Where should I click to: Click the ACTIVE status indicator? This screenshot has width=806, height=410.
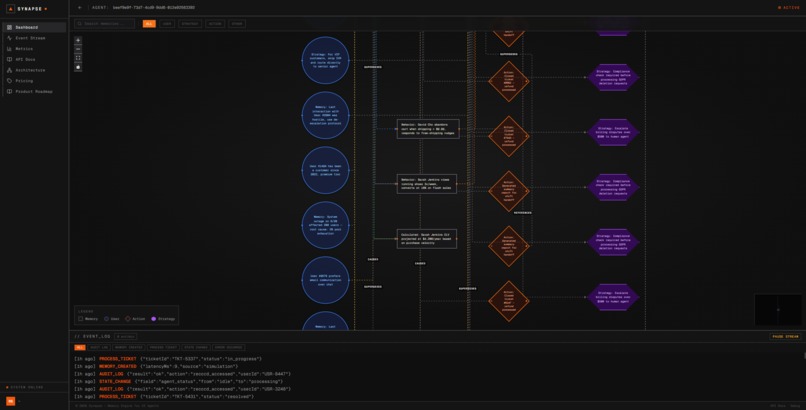[789, 8]
